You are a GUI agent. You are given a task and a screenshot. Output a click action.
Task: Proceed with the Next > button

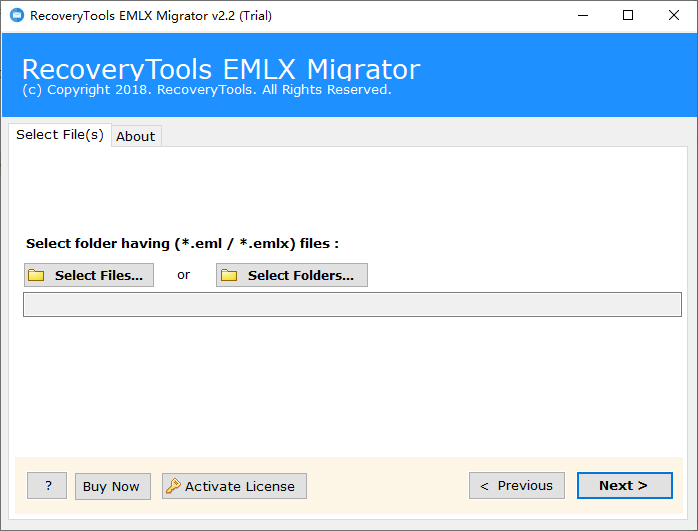click(x=625, y=486)
